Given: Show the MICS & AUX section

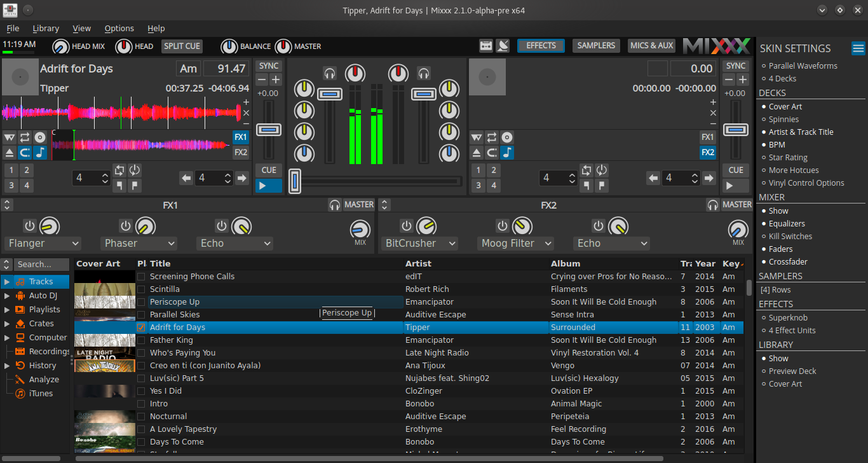Looking at the screenshot, I should [652, 46].
